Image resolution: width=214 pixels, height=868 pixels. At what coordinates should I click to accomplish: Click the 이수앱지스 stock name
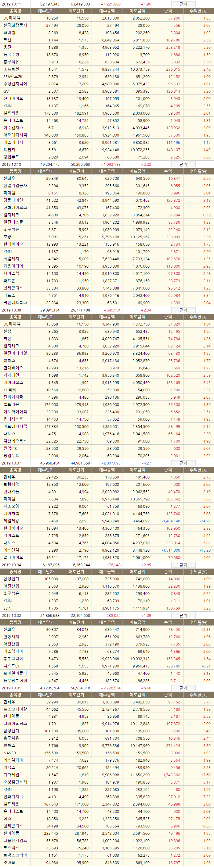click(x=13, y=127)
